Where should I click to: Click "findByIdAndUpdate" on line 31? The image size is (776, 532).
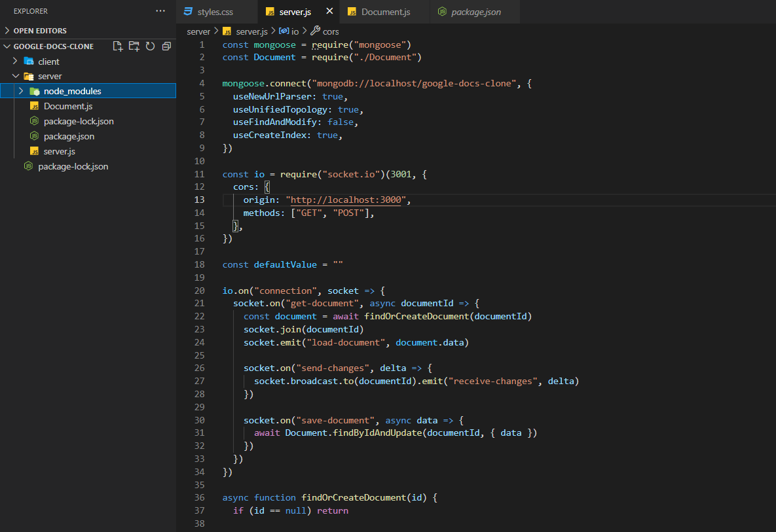coord(377,433)
